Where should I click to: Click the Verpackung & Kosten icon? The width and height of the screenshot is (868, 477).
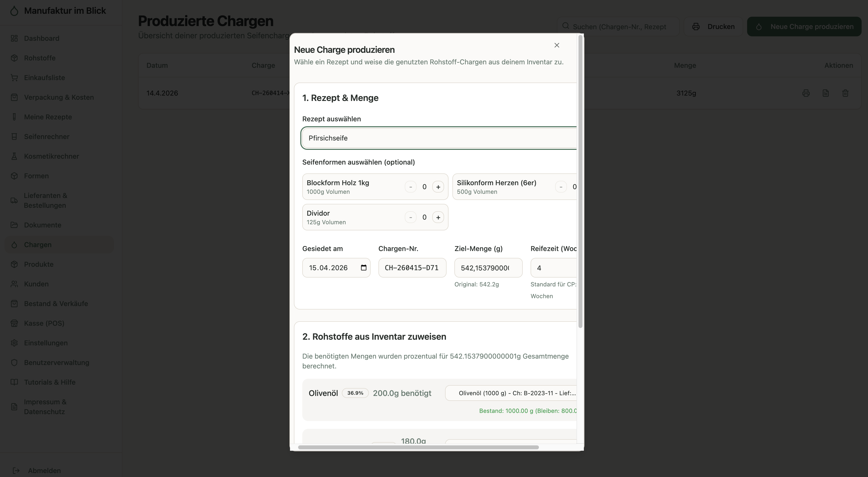pyautogui.click(x=14, y=97)
